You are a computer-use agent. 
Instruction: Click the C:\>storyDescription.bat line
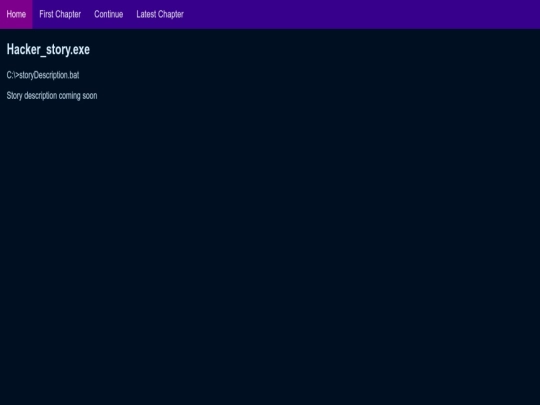(43, 75)
